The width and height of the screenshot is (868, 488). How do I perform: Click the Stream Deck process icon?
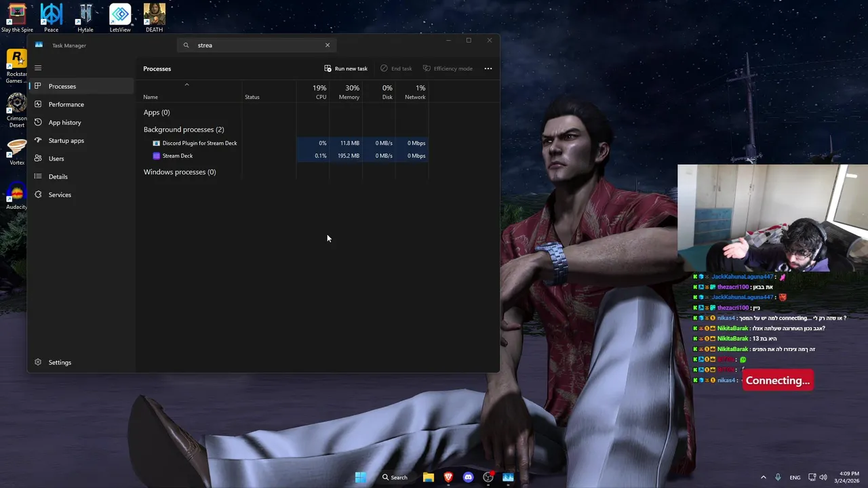click(157, 156)
